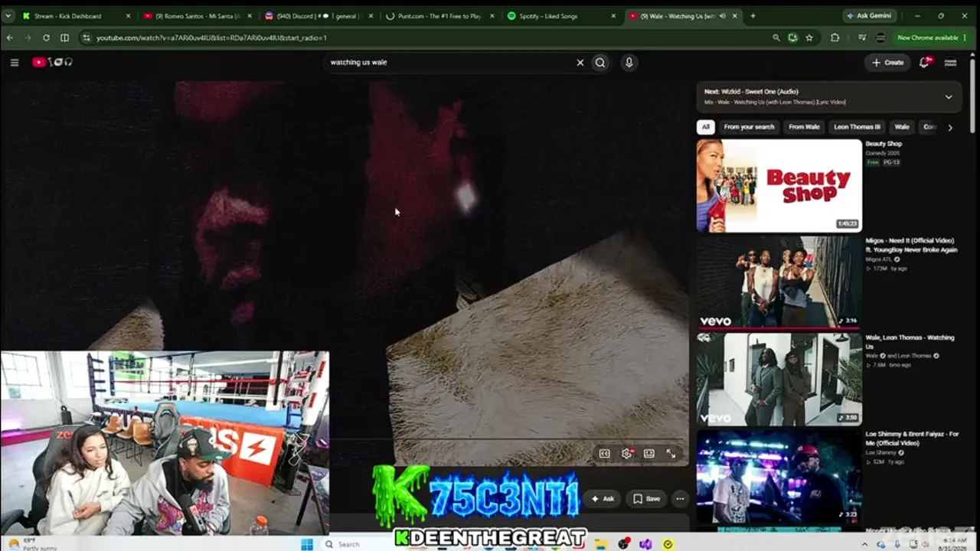Open the account avatar menu

pyautogui.click(x=951, y=63)
